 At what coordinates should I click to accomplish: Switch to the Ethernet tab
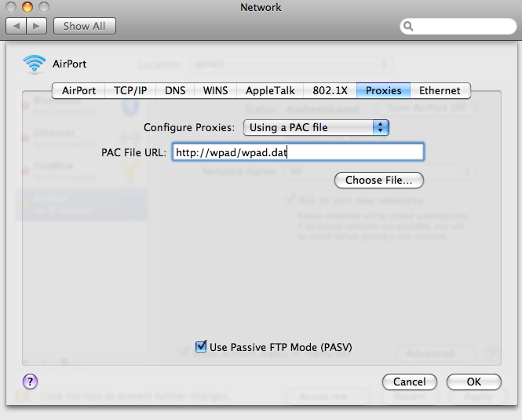[440, 90]
